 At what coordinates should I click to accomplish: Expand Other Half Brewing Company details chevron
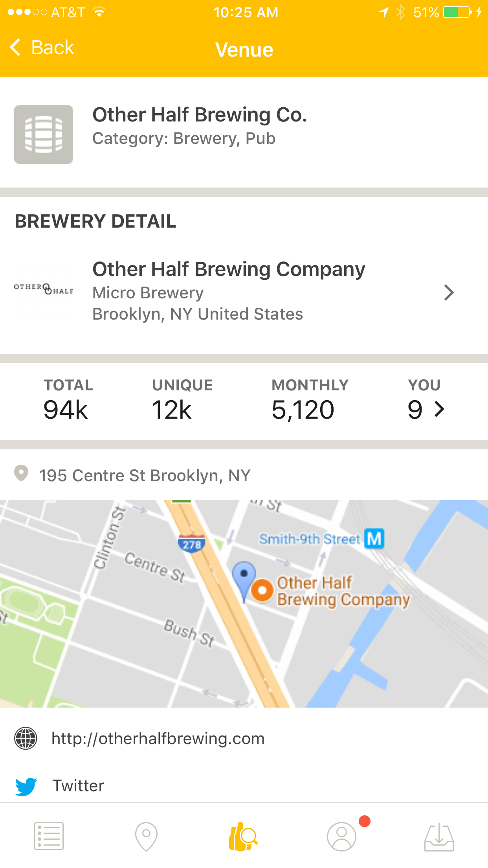coord(449,292)
